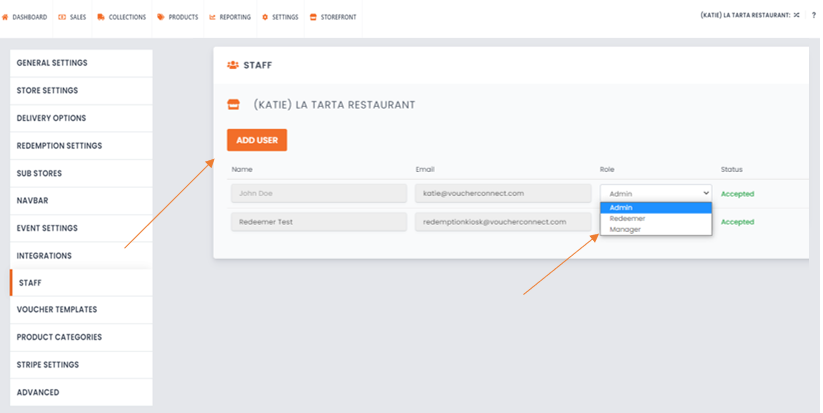
Task: Pick the highlighted Admin role option
Action: [622, 207]
